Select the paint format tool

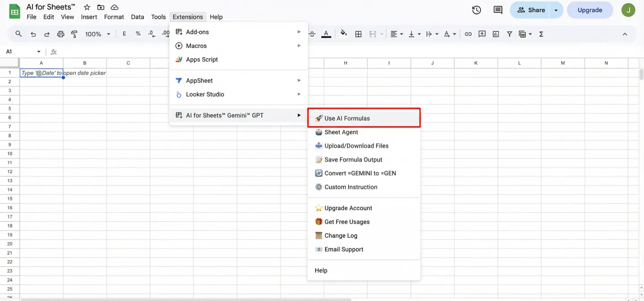(x=73, y=33)
